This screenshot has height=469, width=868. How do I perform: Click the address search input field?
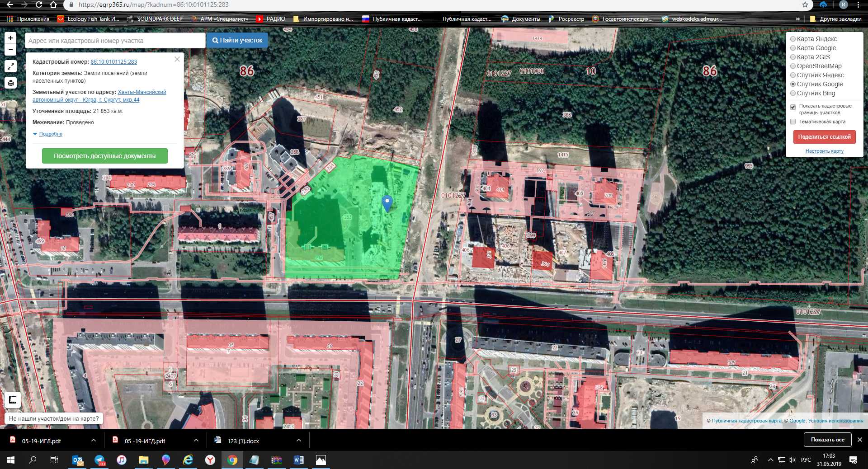click(115, 41)
